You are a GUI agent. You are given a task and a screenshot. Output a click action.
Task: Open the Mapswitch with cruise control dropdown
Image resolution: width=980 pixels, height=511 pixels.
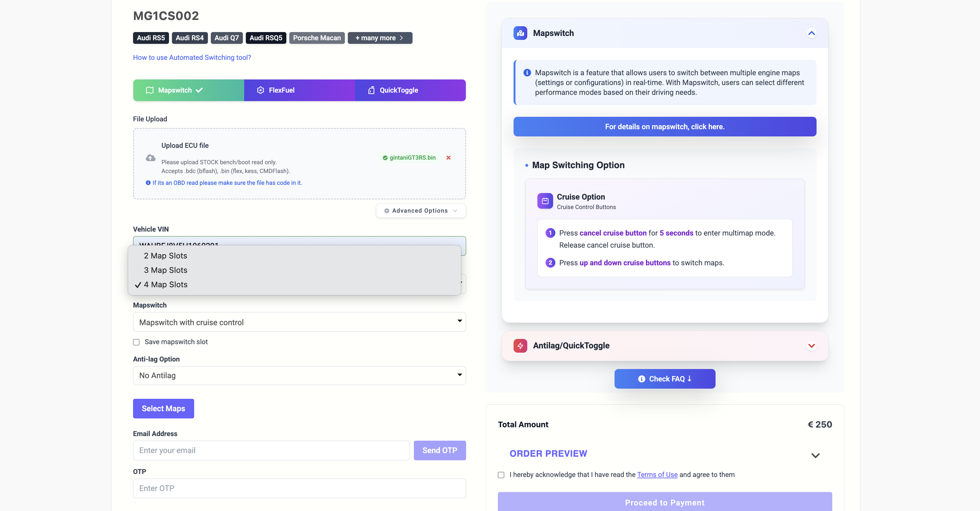(299, 322)
